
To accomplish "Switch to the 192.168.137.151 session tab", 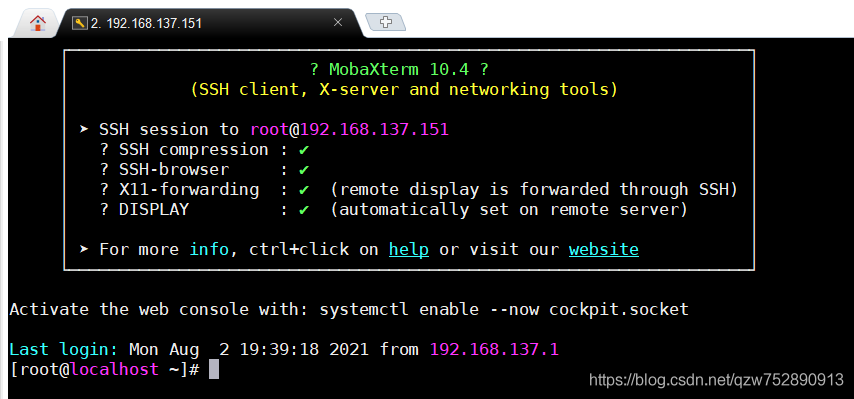I will [210, 23].
